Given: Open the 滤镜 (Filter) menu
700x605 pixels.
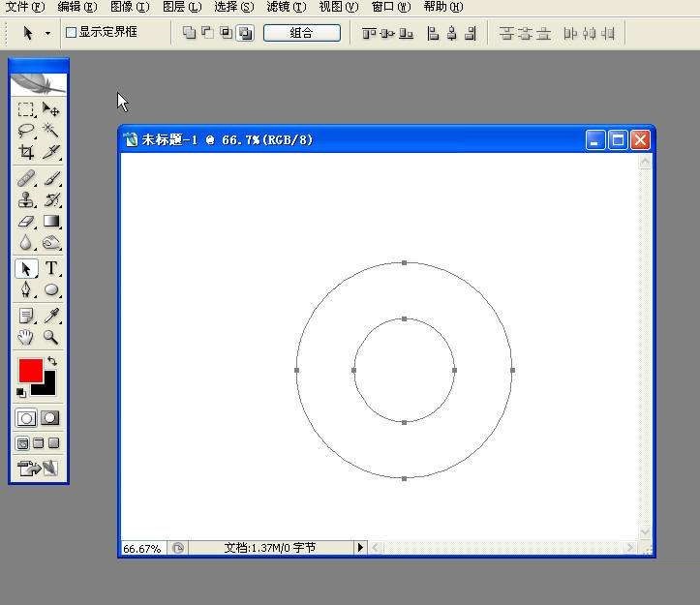Looking at the screenshot, I should [x=286, y=7].
